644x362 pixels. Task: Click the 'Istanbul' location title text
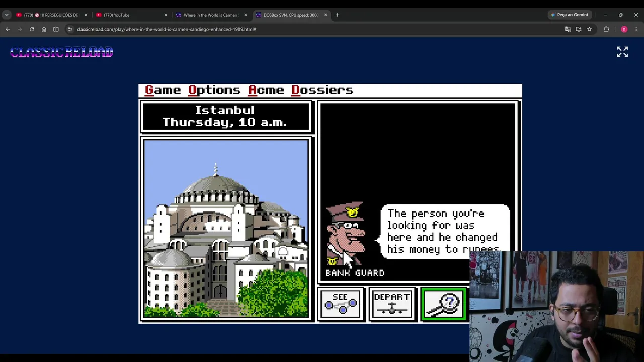225,110
